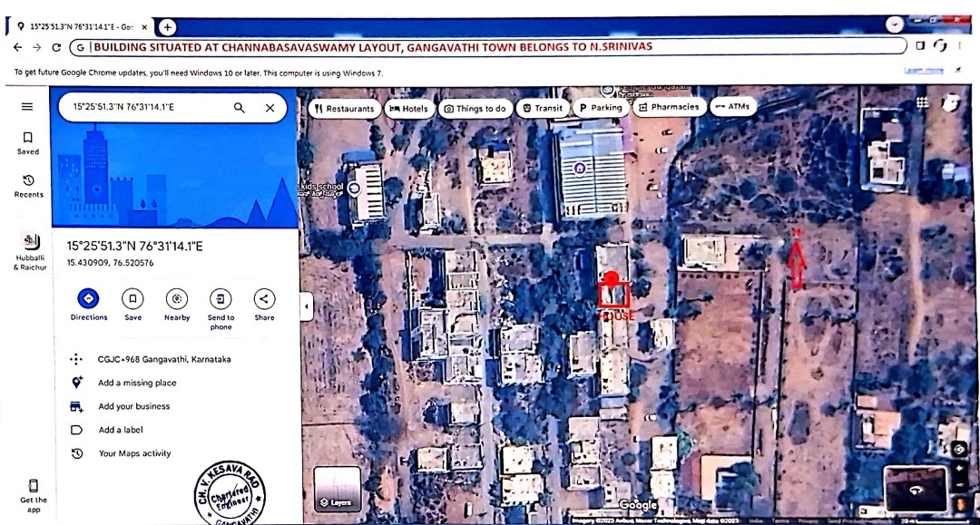The width and height of the screenshot is (980, 525).
Task: Click the Learn more link in the update bar
Action: point(923,71)
